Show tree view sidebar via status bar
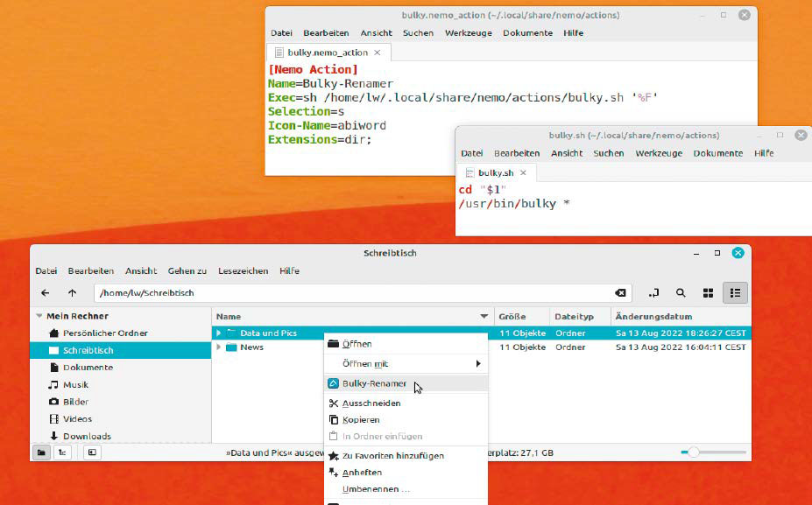This screenshot has width=812, height=505. point(62,452)
